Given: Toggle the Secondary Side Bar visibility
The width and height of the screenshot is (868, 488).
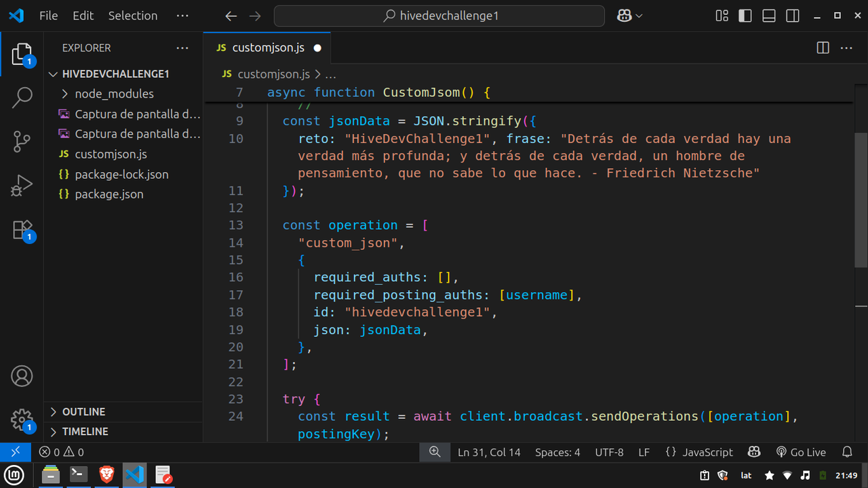Looking at the screenshot, I should click(793, 16).
